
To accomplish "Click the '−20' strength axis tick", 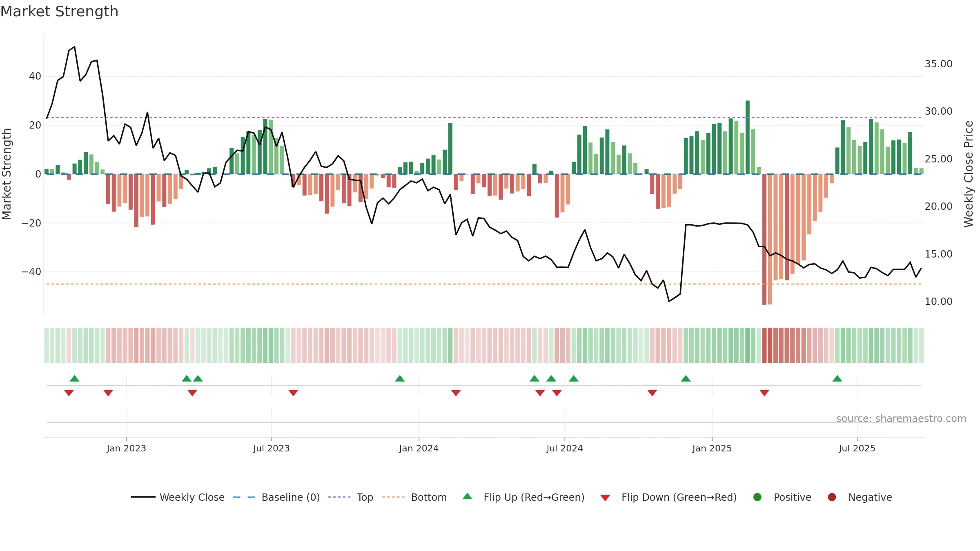I will (x=31, y=223).
